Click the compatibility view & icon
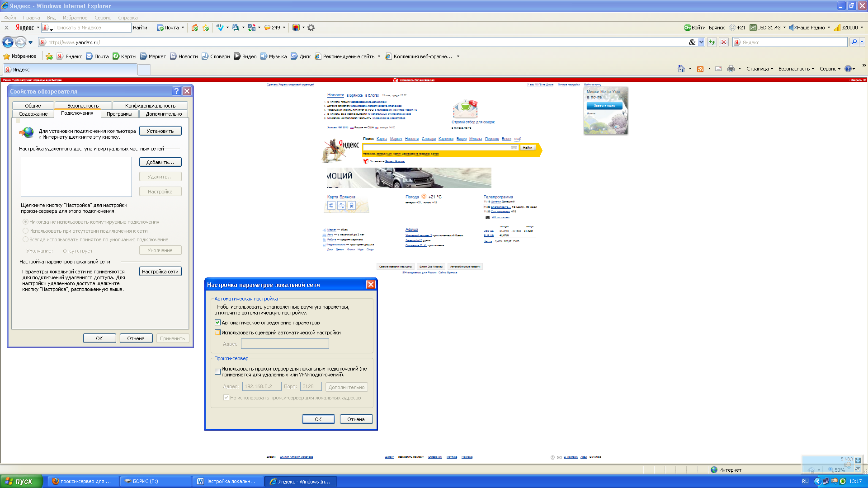The image size is (868, 488). (692, 42)
